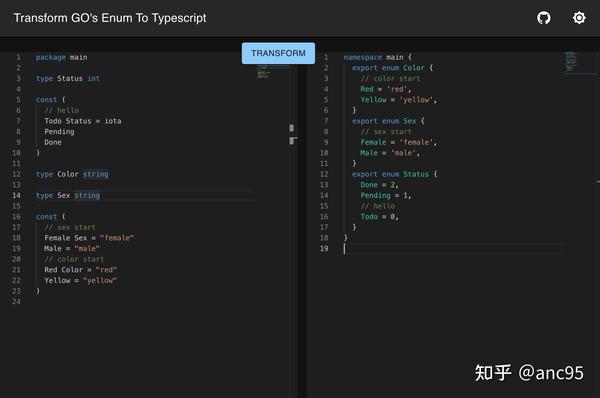Click line number 16 in the Go editor

pyautogui.click(x=16, y=217)
